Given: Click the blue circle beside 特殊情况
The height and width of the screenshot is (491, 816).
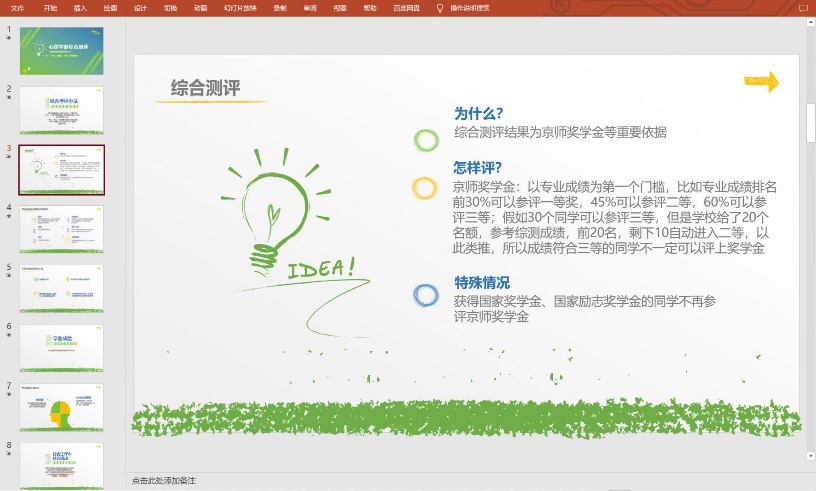Looking at the screenshot, I should pyautogui.click(x=426, y=295).
